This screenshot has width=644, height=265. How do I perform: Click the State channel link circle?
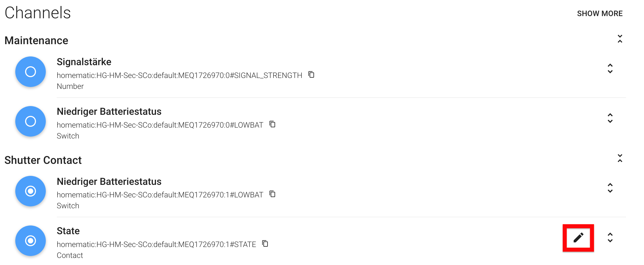[31, 241]
